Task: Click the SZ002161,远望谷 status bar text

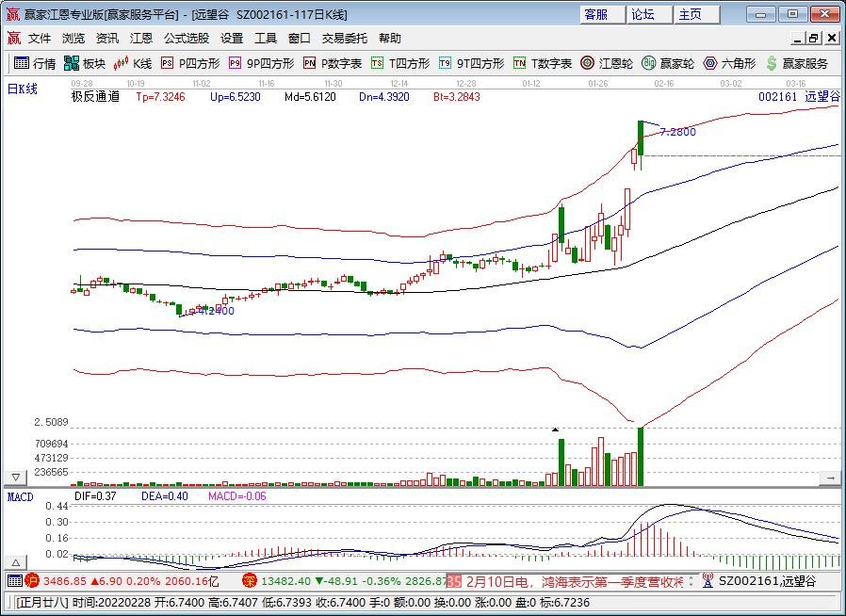Action: click(767, 581)
